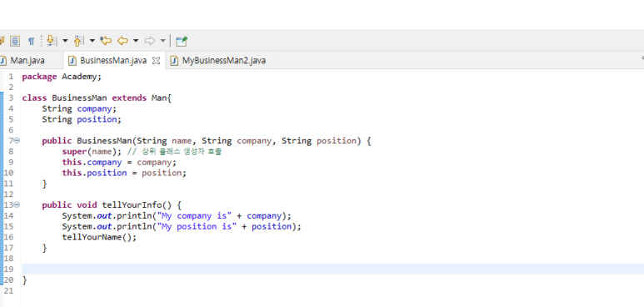
Task: Click 'Man{' superclass name on line 3
Action: click(x=162, y=98)
